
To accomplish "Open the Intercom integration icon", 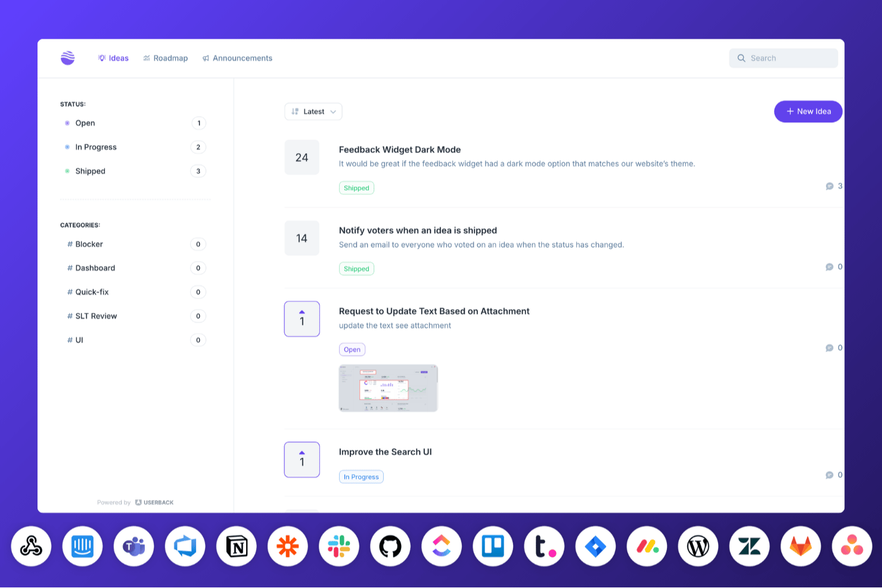I will point(82,546).
